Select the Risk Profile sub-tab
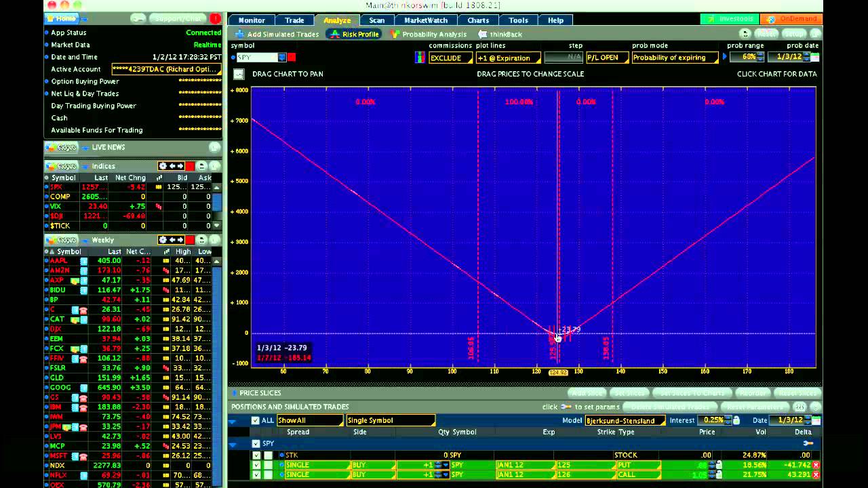Screen dimensions: 868x488 click(355, 34)
